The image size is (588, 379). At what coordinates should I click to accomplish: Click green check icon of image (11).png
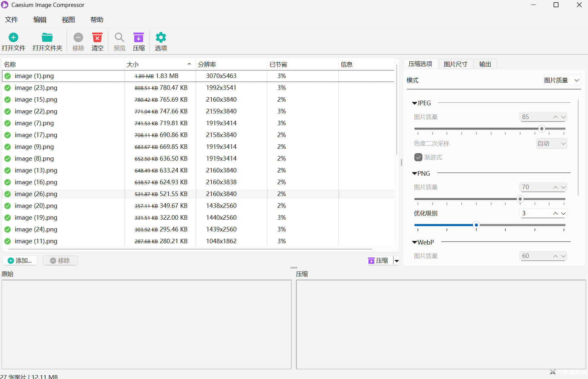8,241
